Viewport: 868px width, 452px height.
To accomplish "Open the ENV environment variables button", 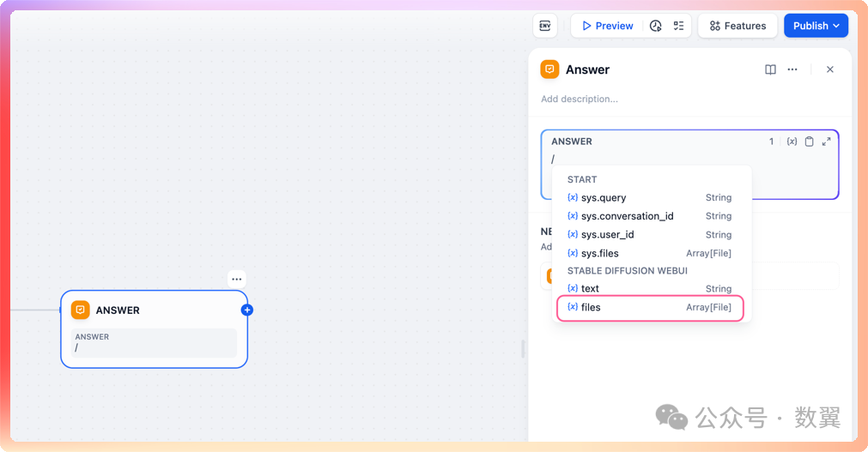I will tap(545, 26).
